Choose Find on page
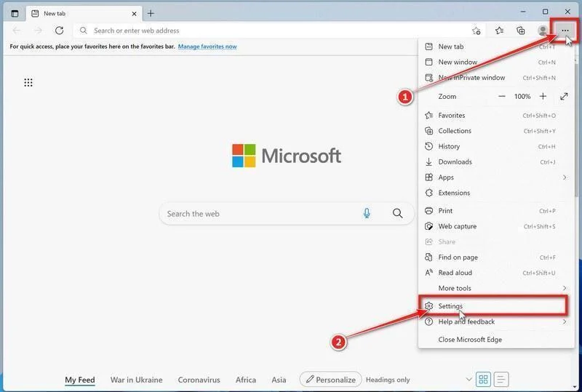This screenshot has height=392, width=582. 496,257
